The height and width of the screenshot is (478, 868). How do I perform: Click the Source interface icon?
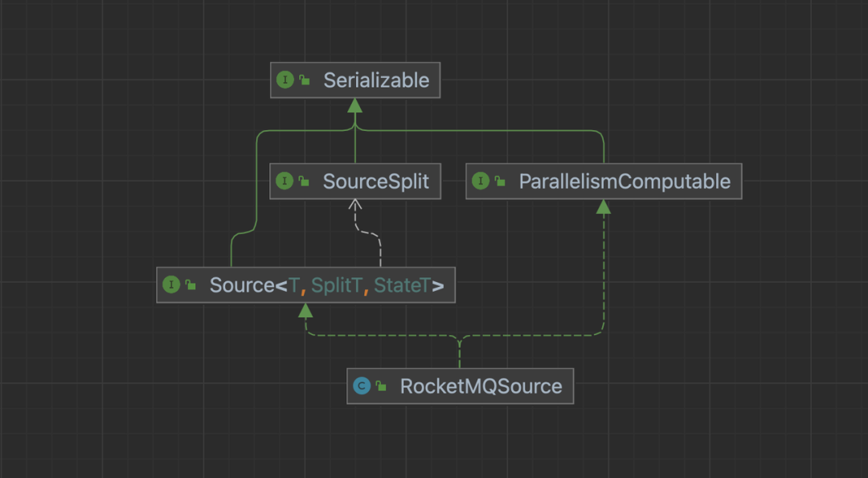click(171, 284)
